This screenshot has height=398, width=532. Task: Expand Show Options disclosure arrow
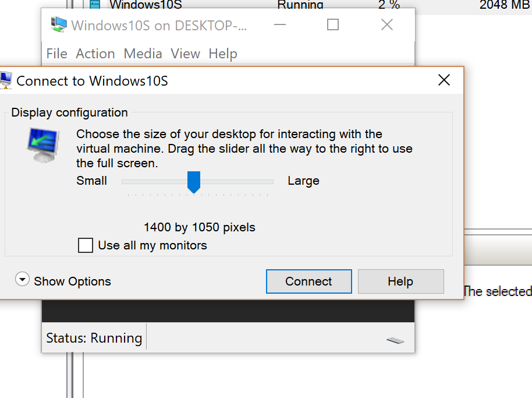point(22,280)
